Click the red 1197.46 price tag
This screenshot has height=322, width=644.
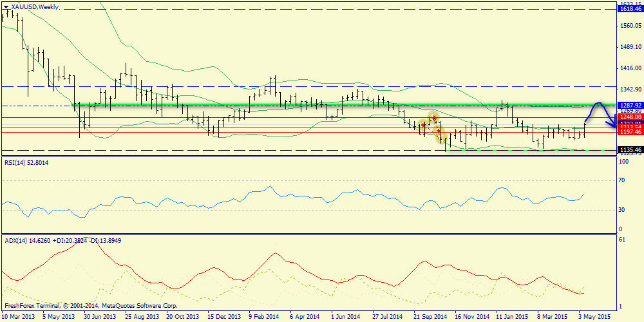click(x=629, y=132)
